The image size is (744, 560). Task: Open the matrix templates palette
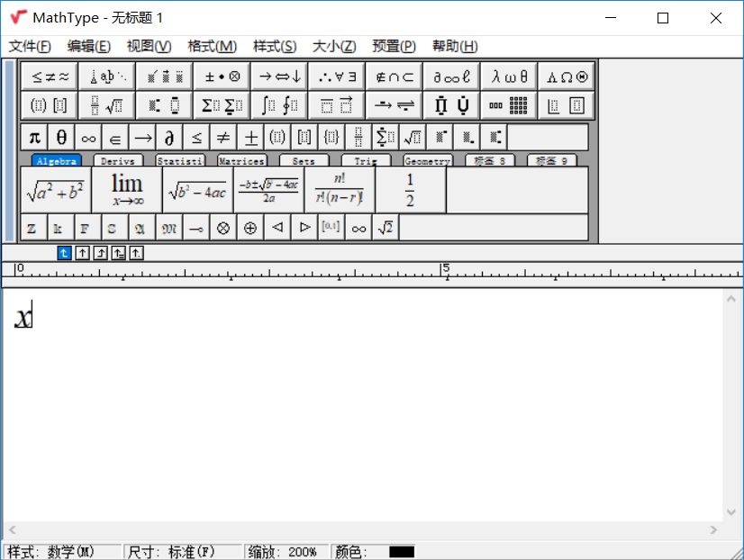point(509,104)
